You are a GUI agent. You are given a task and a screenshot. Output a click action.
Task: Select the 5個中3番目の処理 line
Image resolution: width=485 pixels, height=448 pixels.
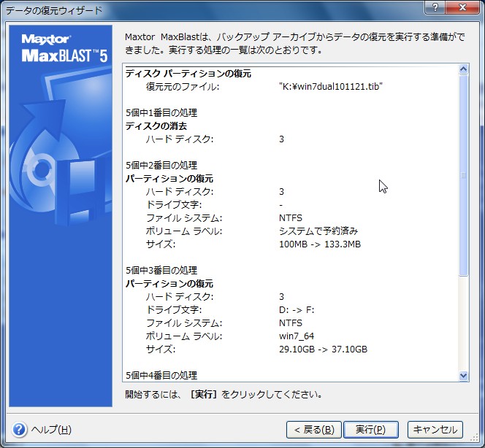click(x=161, y=271)
